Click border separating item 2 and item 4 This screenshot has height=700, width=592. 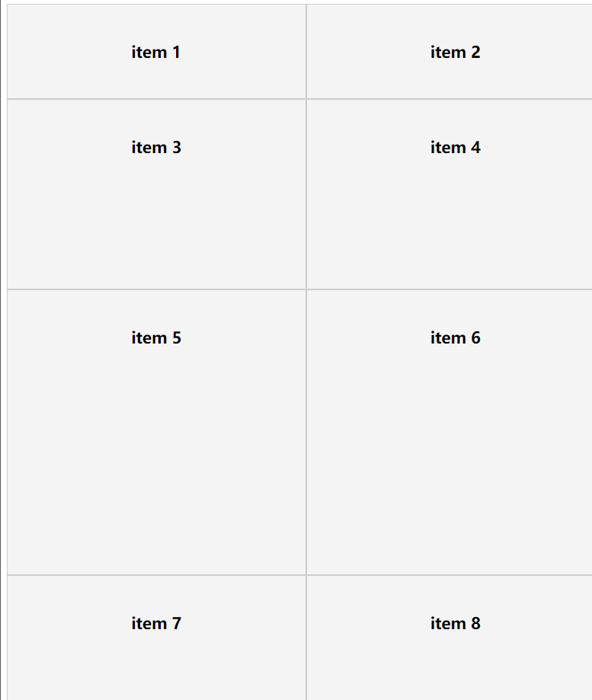pos(455,99)
